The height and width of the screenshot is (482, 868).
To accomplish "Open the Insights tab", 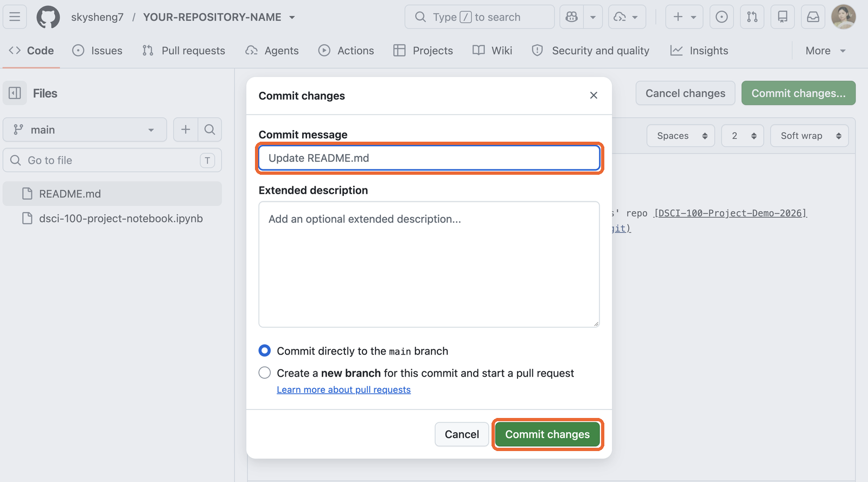I will [699, 50].
